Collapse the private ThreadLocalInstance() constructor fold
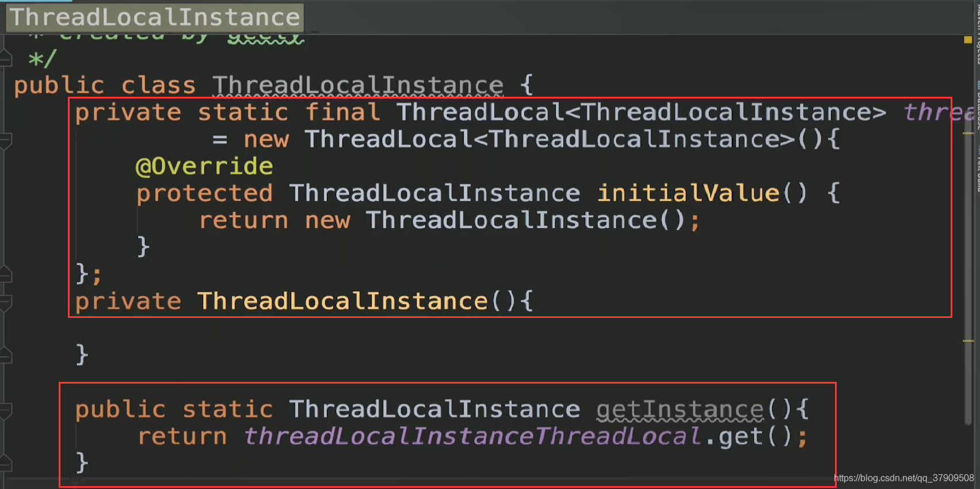 click(6, 302)
